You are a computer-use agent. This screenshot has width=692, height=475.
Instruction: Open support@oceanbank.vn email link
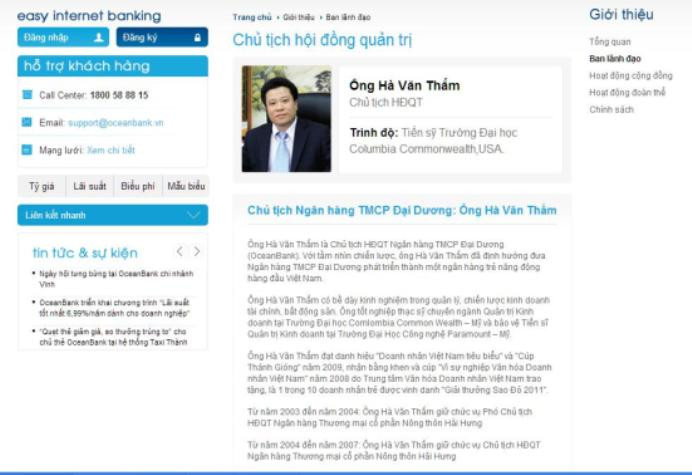[x=116, y=123]
